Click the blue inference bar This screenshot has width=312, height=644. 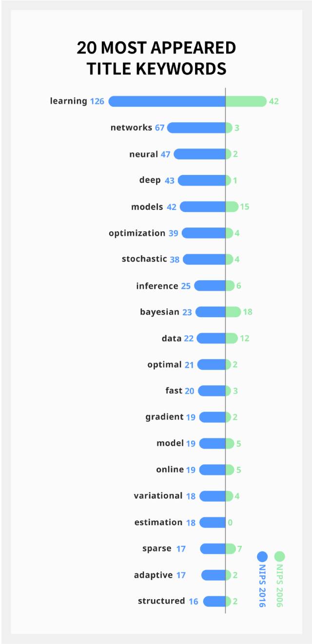pyautogui.click(x=210, y=285)
